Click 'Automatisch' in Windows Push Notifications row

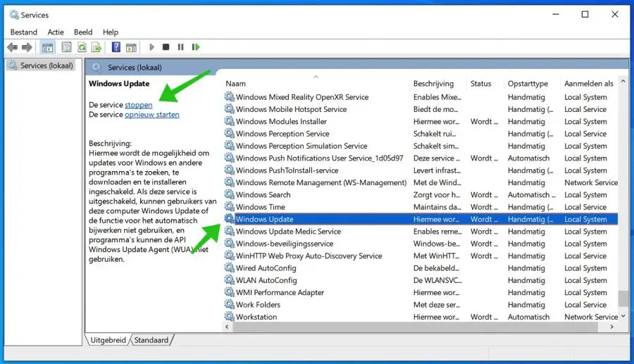pos(528,158)
